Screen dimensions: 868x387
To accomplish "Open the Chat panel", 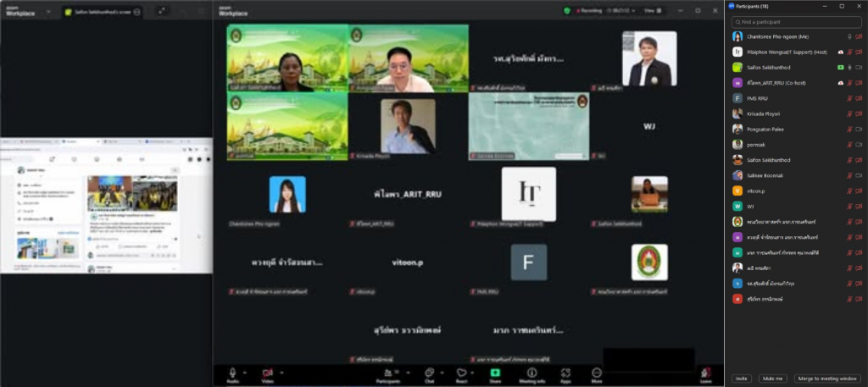I will click(x=430, y=373).
